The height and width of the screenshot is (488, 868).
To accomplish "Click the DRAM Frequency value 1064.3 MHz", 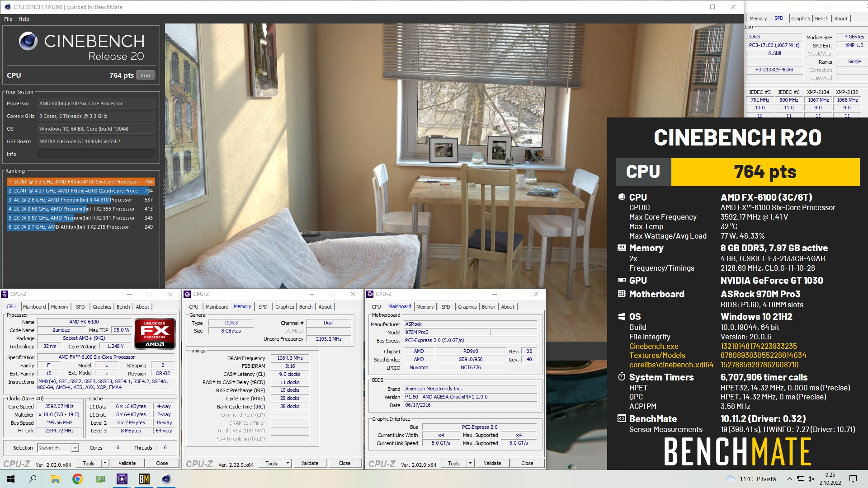I will pos(290,358).
